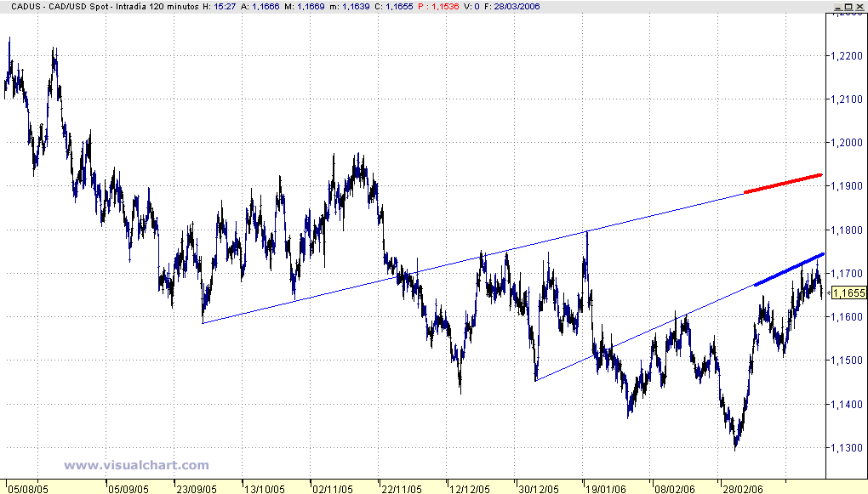
Task: Click the CADUS - CAD/USD Spot title
Action: (61, 7)
